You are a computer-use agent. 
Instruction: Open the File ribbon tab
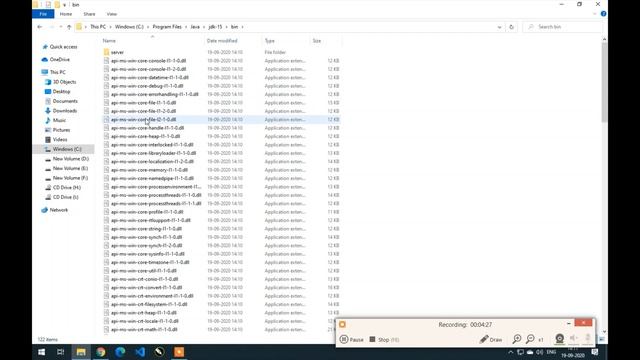(43, 14)
